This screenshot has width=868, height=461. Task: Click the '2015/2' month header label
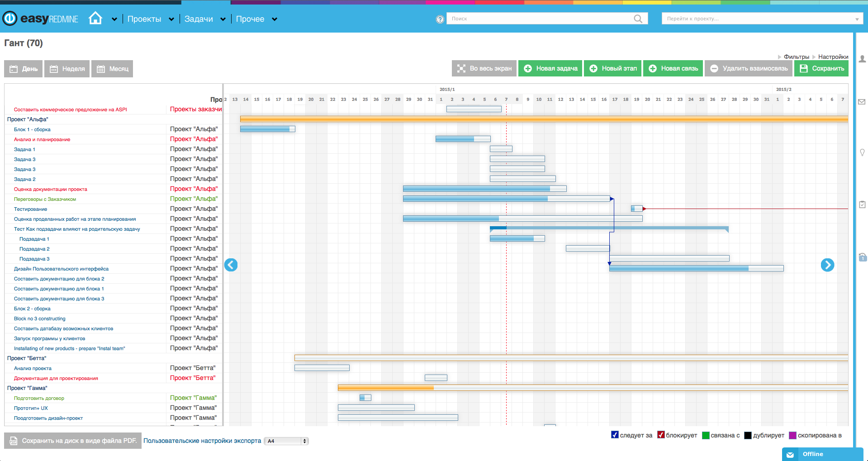(x=784, y=90)
